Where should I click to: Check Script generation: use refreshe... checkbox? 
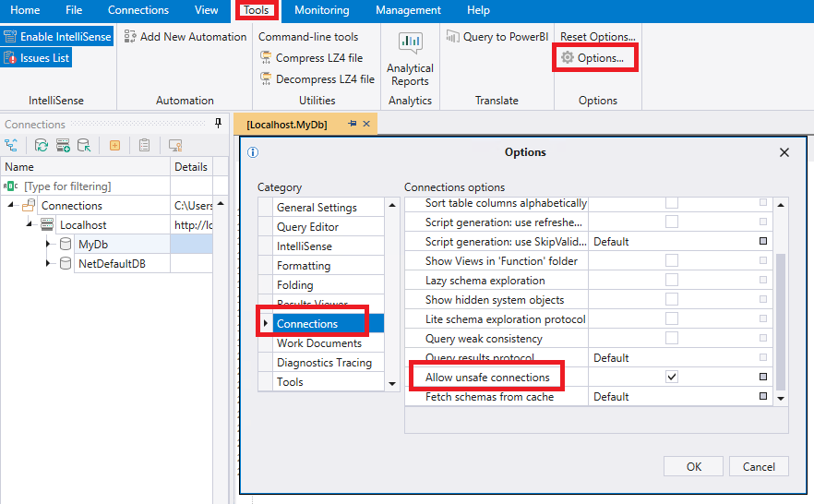click(x=672, y=222)
